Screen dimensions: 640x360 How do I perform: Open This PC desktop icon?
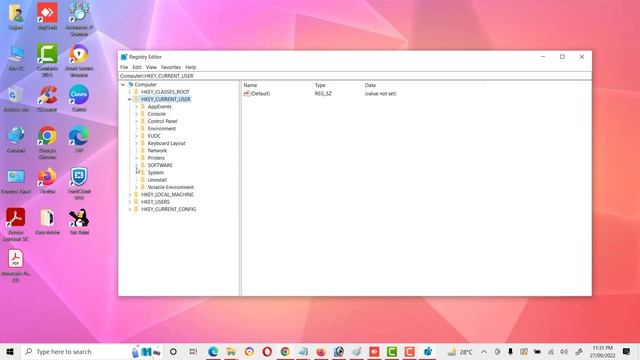click(x=16, y=58)
